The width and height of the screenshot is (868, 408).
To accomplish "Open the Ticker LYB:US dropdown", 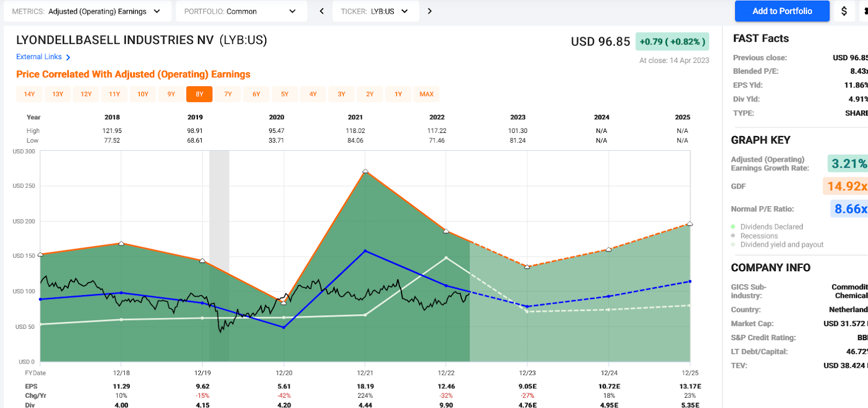I will point(375,11).
